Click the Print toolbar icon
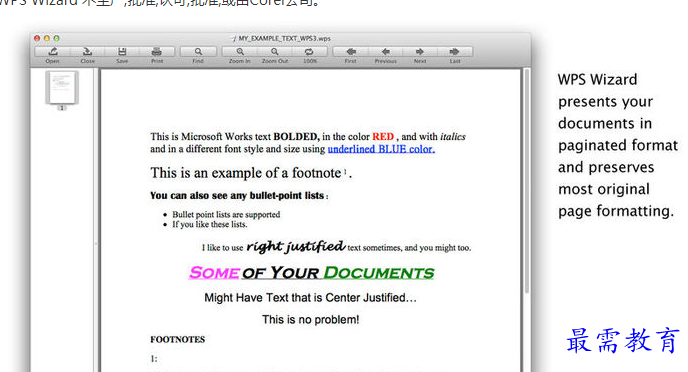The image size is (688, 372). [x=157, y=52]
